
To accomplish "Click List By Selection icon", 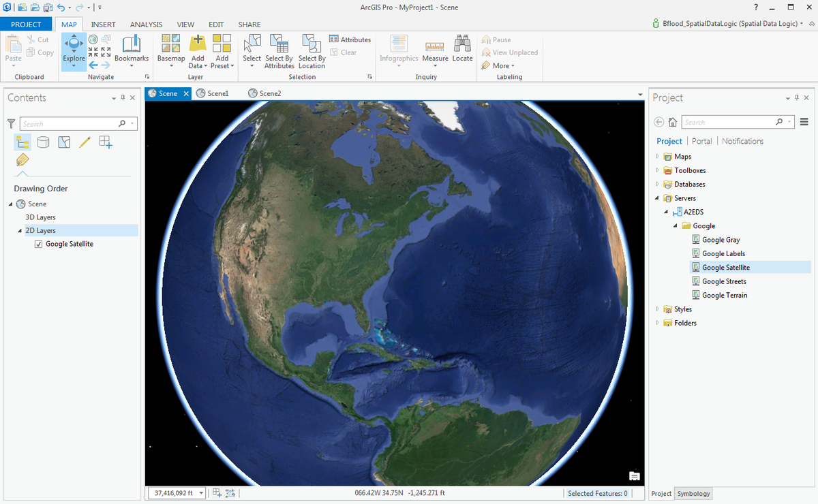I will tap(64, 142).
